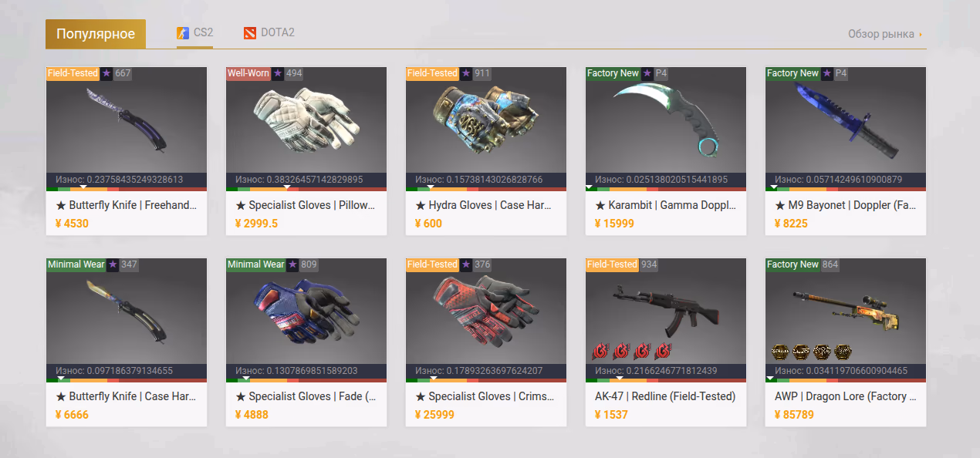Click the Factory New label on AWP Dragon Lore
Viewport: 980px width, 458px height.
click(x=792, y=264)
